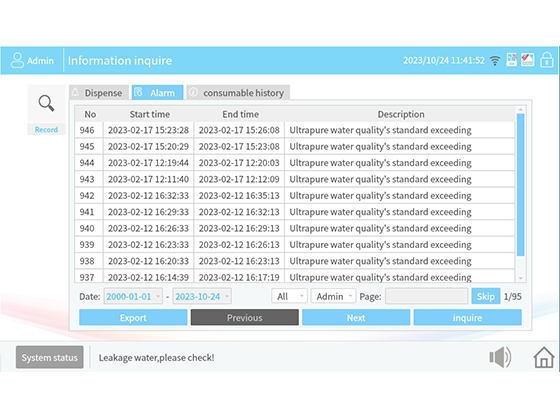Select the Alarm tab
This screenshot has height=420, width=560.
coord(158,93)
